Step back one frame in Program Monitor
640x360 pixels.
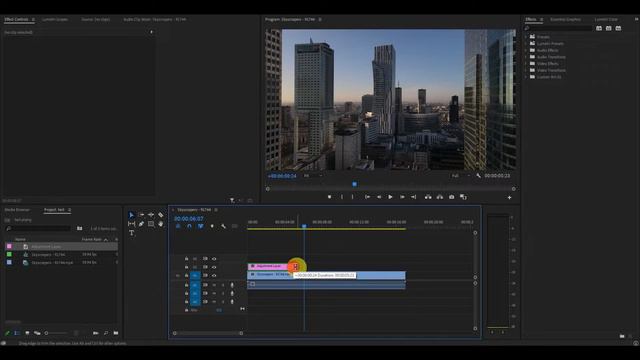pyautogui.click(x=379, y=197)
